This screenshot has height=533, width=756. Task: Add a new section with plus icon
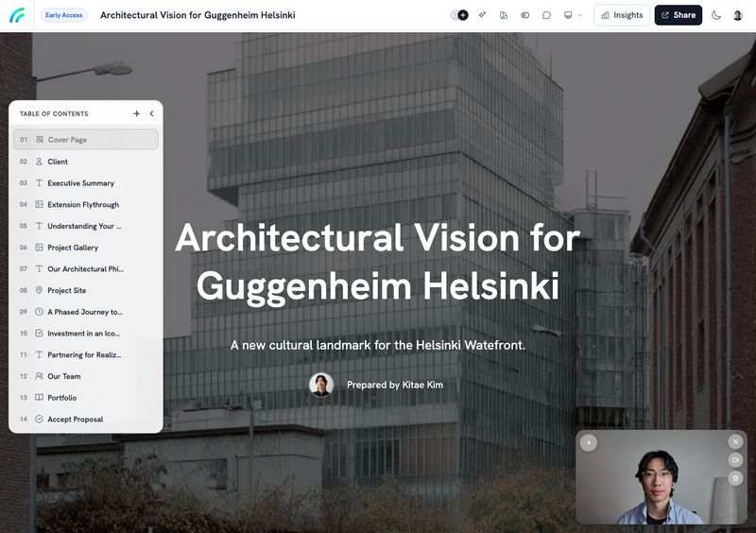(136, 113)
